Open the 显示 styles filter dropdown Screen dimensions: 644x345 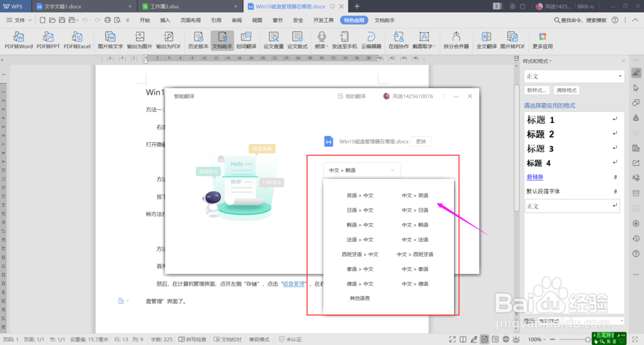click(581, 321)
